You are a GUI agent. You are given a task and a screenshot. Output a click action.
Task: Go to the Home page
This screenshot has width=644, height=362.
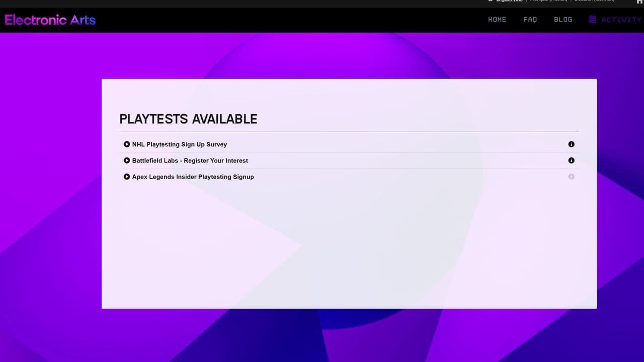[497, 20]
